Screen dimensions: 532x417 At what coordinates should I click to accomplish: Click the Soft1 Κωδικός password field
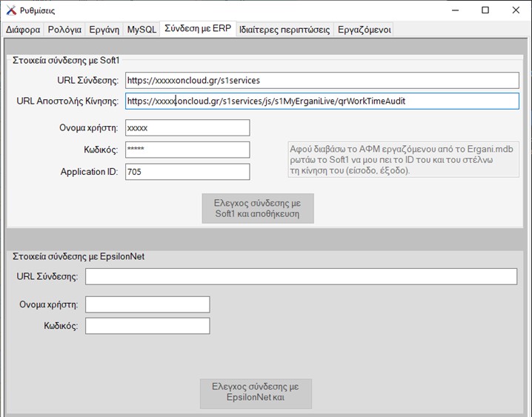click(187, 150)
